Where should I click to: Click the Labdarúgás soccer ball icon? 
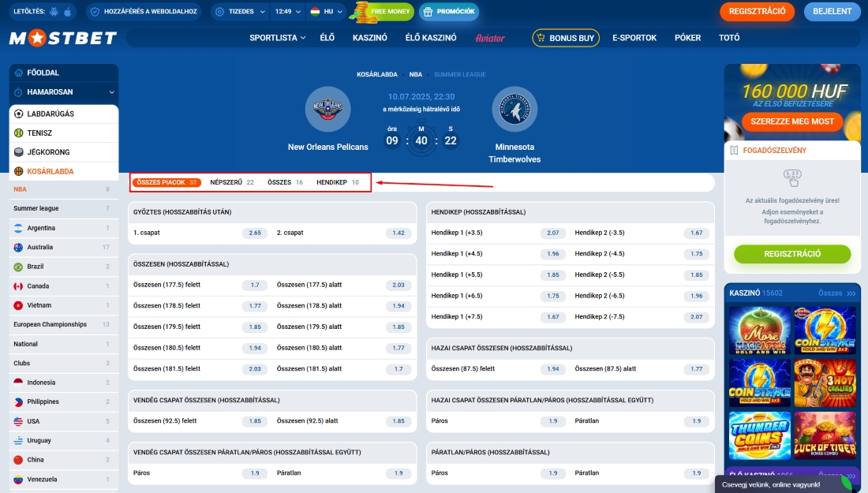click(18, 114)
